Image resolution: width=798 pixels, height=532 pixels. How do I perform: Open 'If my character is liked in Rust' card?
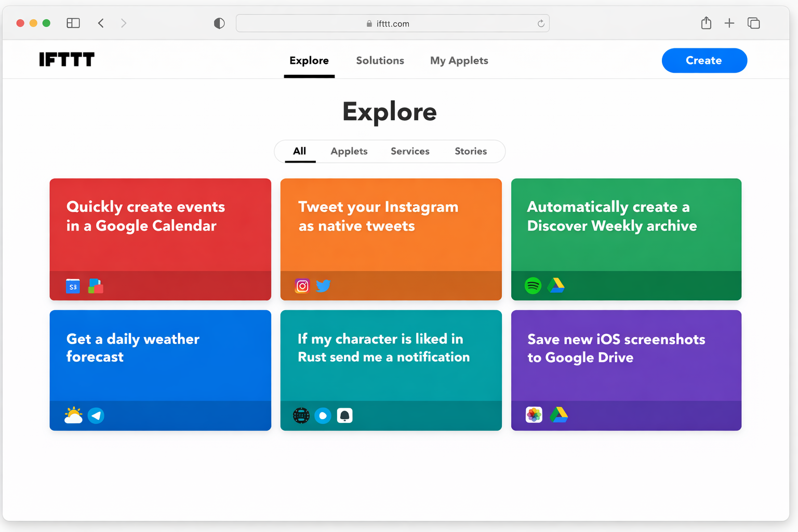pyautogui.click(x=391, y=370)
